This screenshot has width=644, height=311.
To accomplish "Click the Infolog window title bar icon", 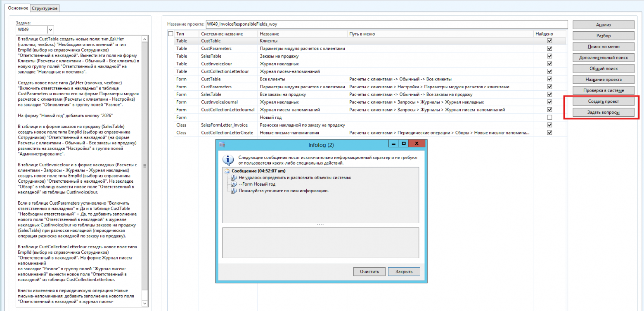I will click(222, 145).
